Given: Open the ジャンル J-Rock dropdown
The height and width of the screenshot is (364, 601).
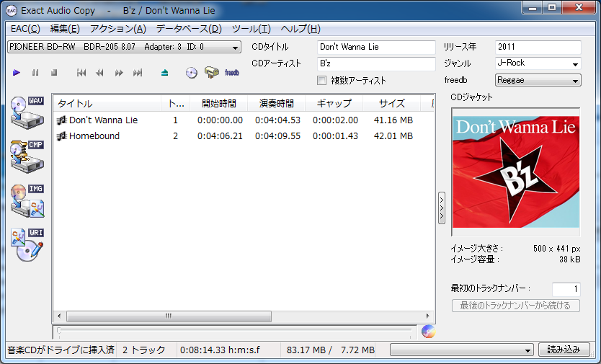Looking at the screenshot, I should (x=538, y=63).
